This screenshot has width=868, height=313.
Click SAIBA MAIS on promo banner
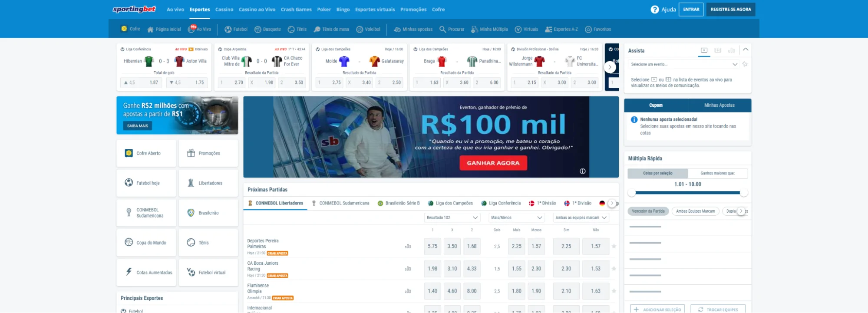point(138,126)
